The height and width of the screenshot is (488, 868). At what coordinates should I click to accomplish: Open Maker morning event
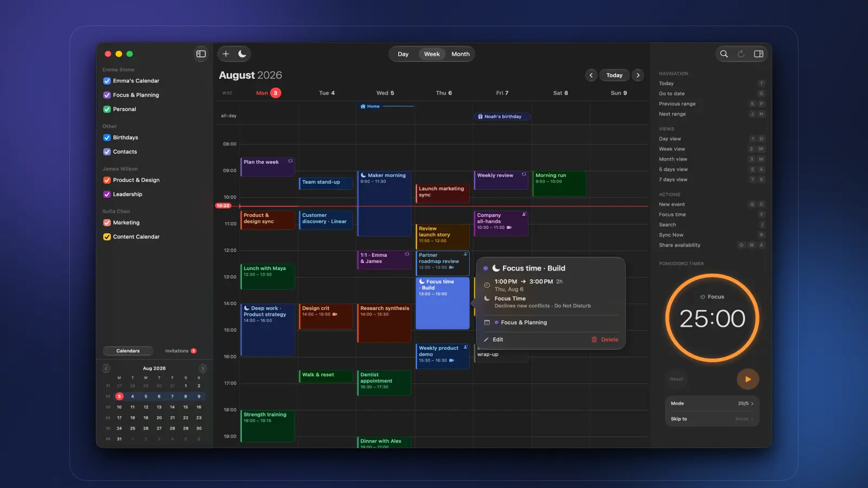384,205
